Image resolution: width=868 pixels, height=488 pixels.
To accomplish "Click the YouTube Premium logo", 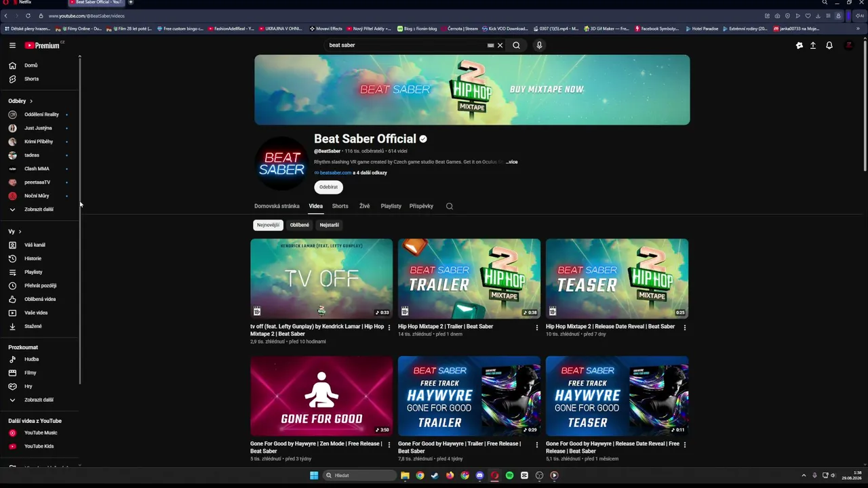I will click(43, 45).
